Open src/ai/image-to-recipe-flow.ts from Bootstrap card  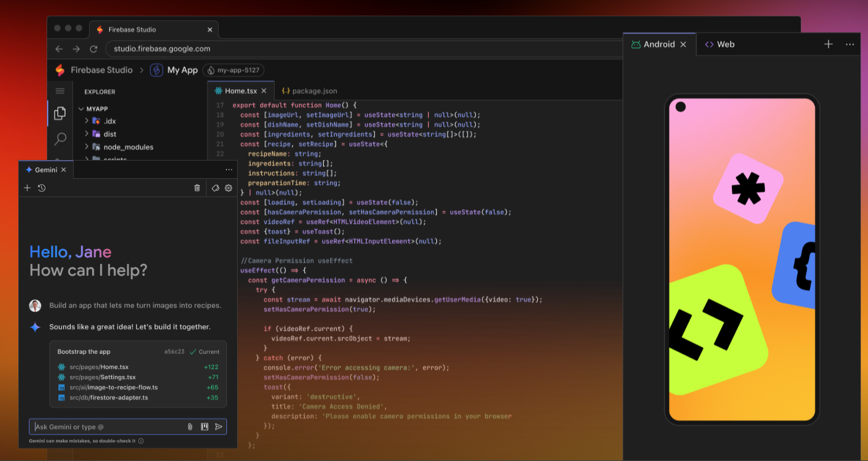point(113,387)
